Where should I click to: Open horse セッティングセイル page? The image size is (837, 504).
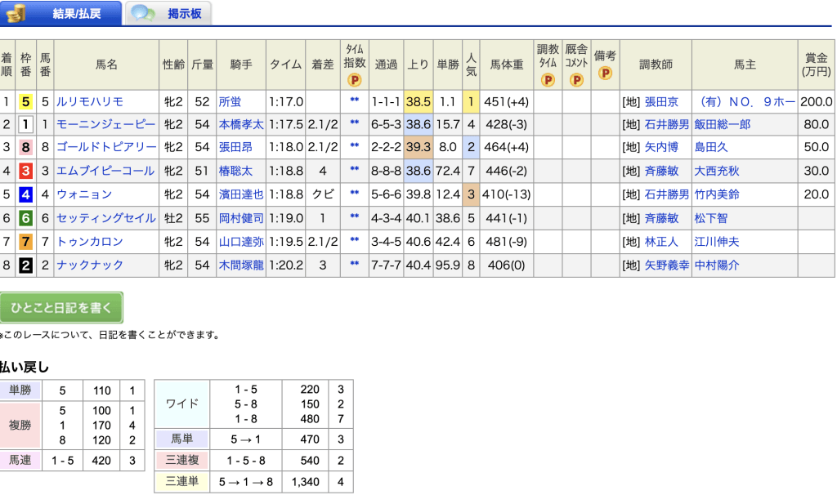coord(106,218)
